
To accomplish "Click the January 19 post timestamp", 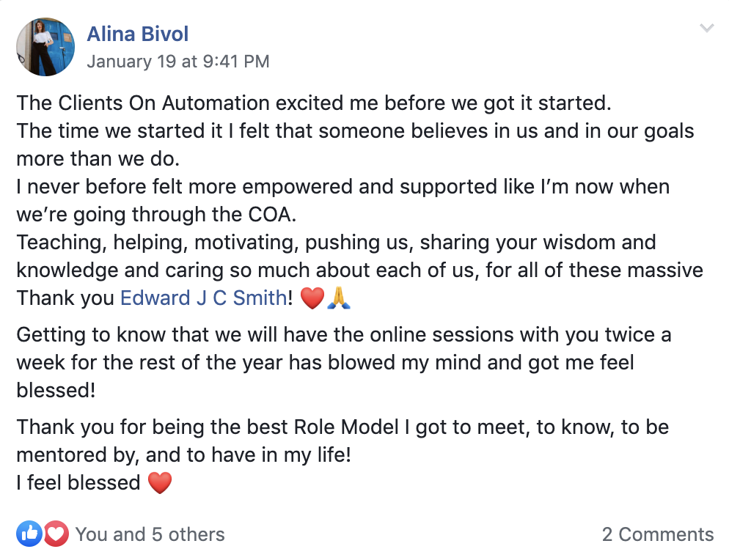I will click(178, 62).
